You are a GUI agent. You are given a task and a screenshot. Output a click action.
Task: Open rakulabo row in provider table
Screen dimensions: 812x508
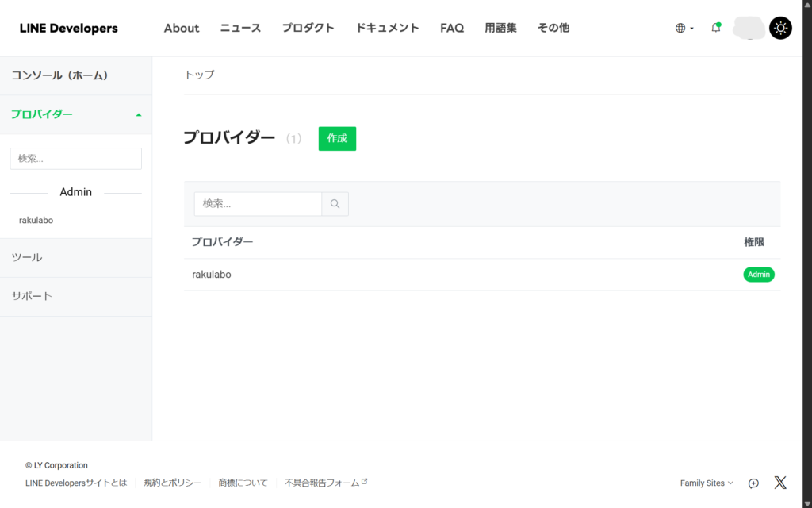pyautogui.click(x=212, y=275)
